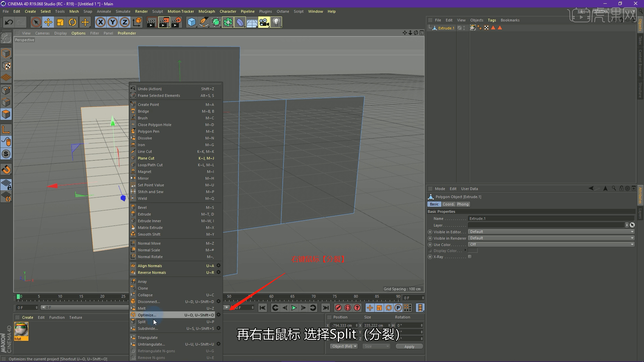The height and width of the screenshot is (362, 644).
Task: Go to start of animation
Action: click(263, 308)
